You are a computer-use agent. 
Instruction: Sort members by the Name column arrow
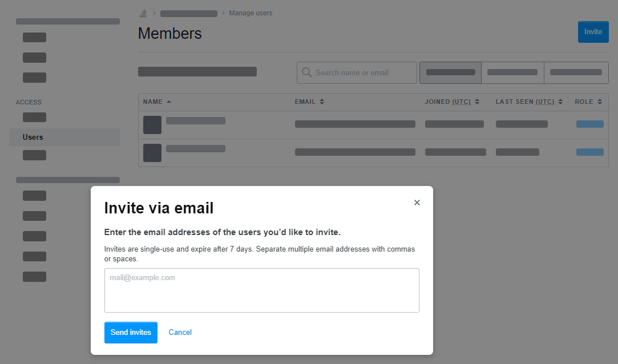tap(169, 102)
